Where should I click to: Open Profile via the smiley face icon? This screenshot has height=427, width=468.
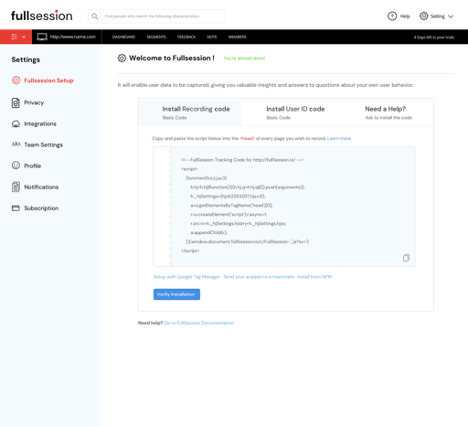(16, 165)
